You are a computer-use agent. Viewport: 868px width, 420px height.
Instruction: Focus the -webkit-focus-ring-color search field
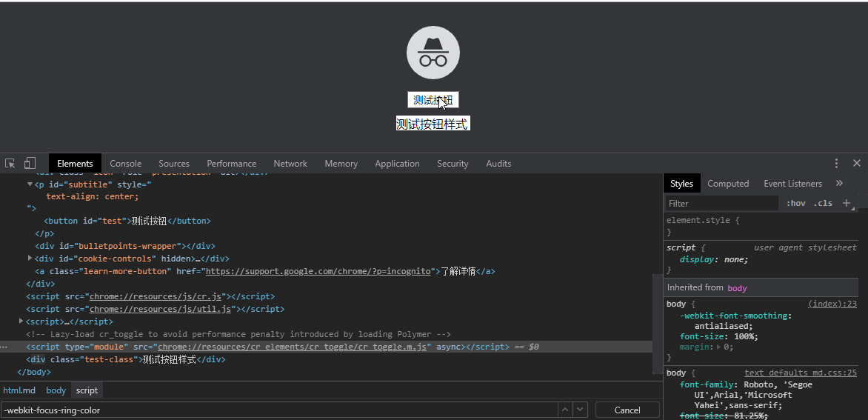[278, 410]
